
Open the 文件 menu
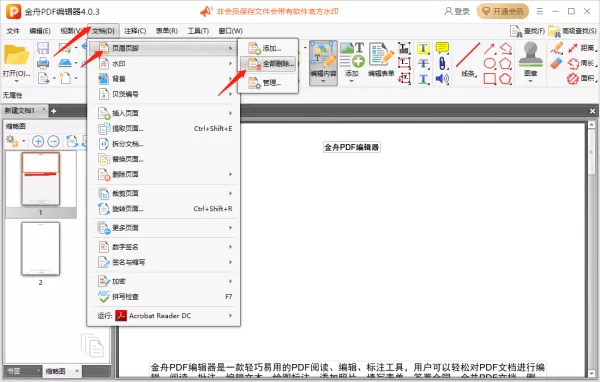[13, 31]
